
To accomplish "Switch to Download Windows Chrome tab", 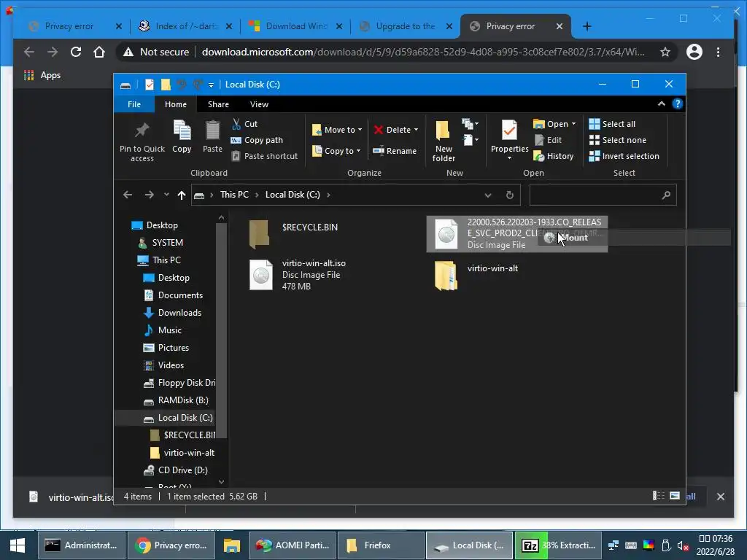I will tap(295, 26).
